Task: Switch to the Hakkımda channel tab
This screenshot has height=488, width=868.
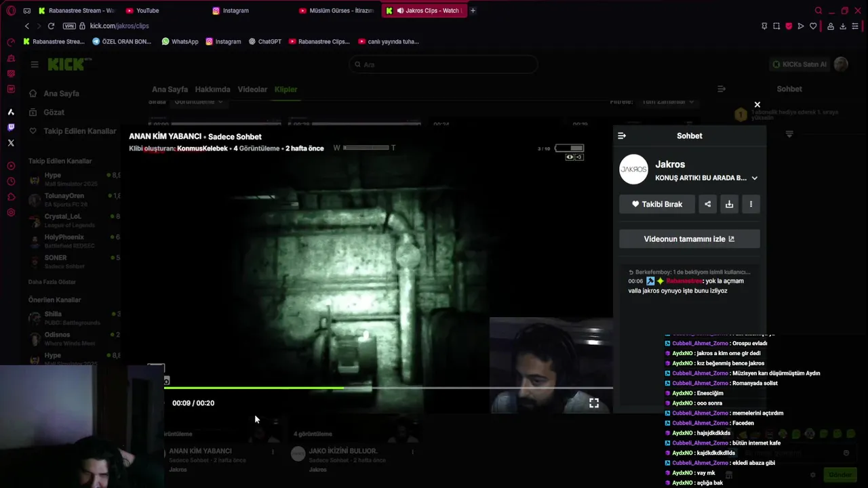Action: [x=212, y=89]
